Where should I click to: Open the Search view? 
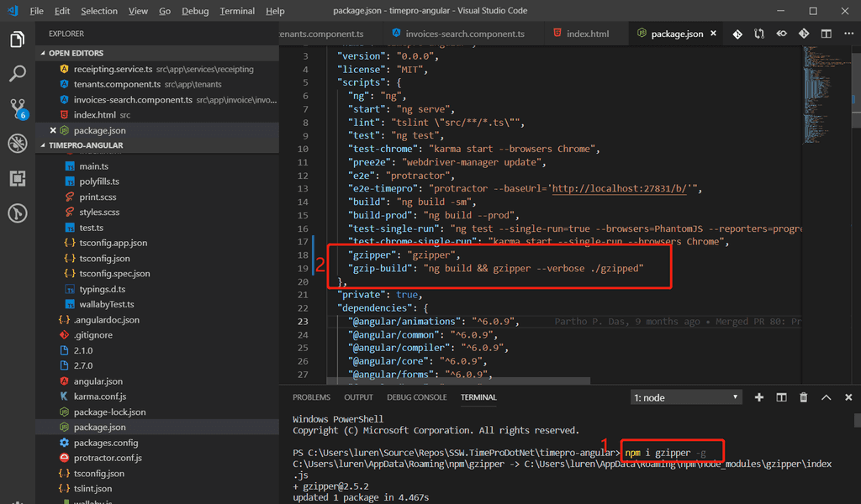pyautogui.click(x=18, y=73)
